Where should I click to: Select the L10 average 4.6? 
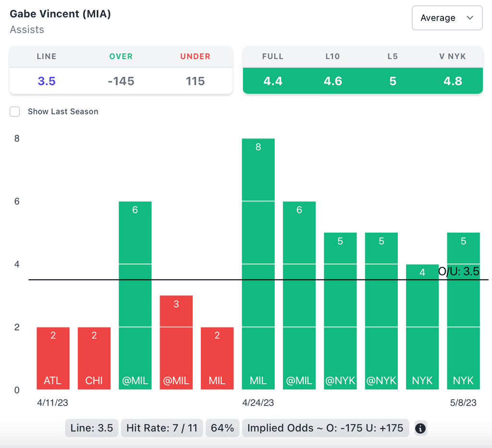tap(332, 81)
